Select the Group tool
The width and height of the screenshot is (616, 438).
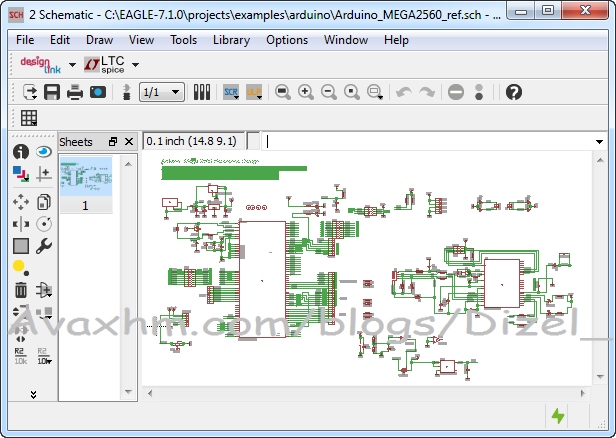tap(21, 246)
